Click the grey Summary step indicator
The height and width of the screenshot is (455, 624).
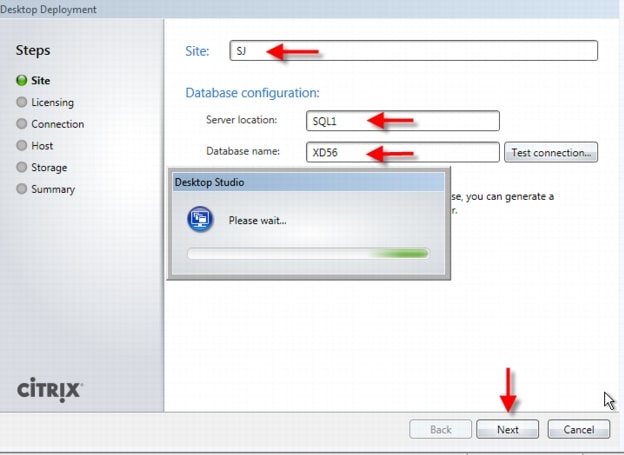point(21,188)
